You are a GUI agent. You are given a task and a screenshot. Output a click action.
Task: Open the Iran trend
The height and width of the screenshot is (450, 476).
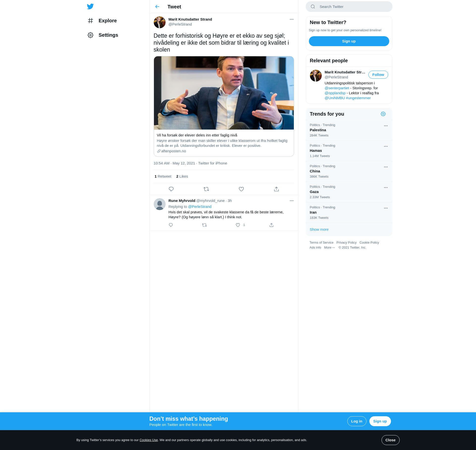click(349, 213)
